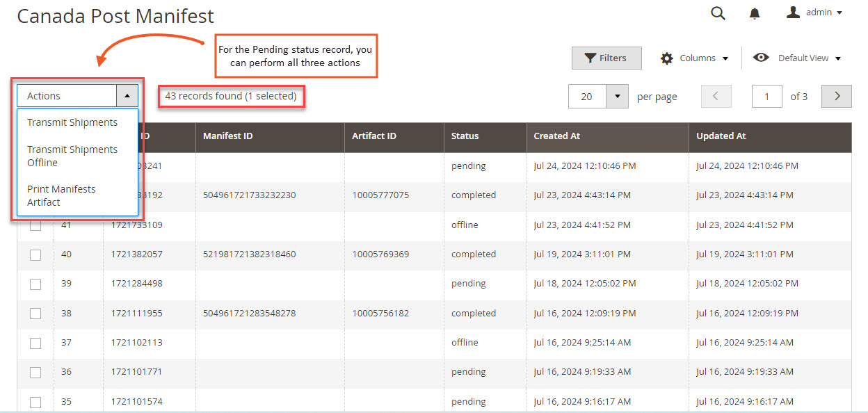Click offline status of row 41
The height and width of the screenshot is (413, 868).
coord(465,225)
